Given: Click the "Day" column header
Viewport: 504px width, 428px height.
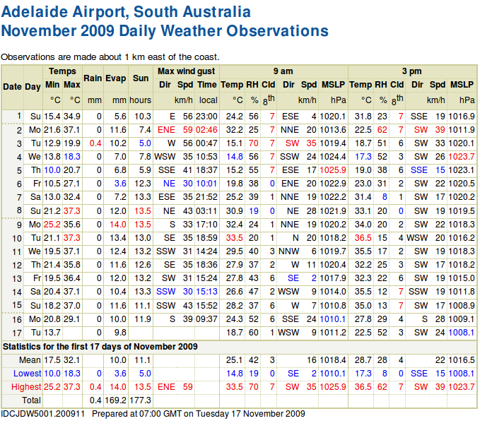Looking at the screenshot, I should (33, 87).
